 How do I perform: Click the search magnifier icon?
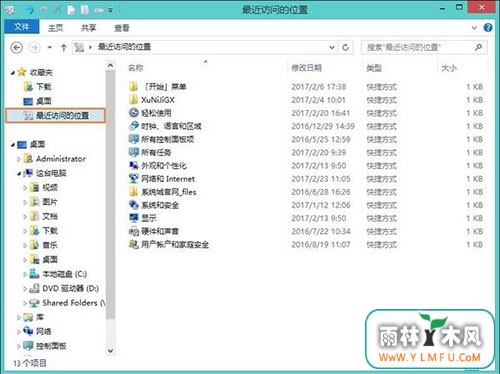coord(478,47)
